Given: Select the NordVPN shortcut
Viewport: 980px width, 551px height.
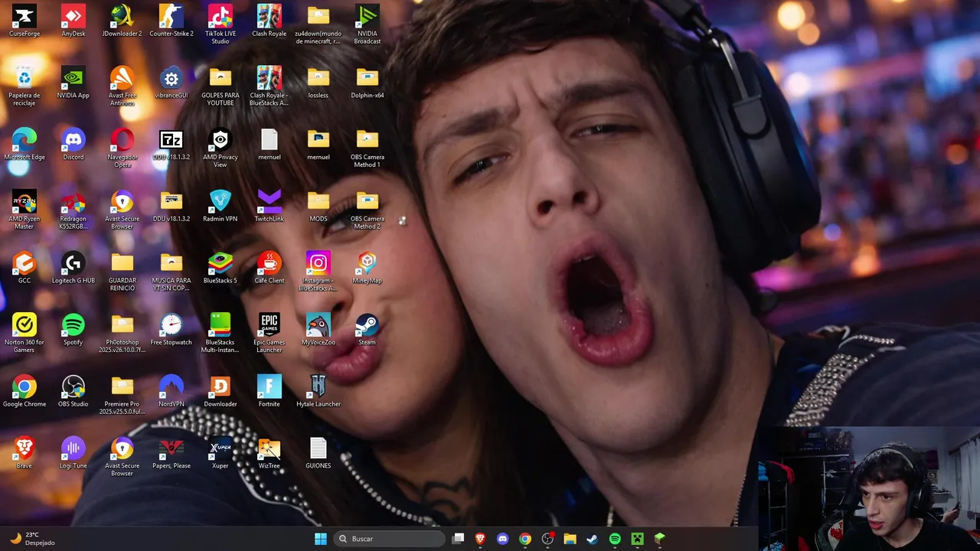Looking at the screenshot, I should [171, 391].
